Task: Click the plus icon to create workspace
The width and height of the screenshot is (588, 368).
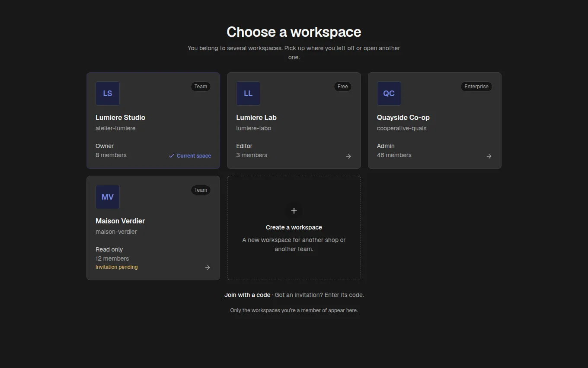Action: click(294, 211)
